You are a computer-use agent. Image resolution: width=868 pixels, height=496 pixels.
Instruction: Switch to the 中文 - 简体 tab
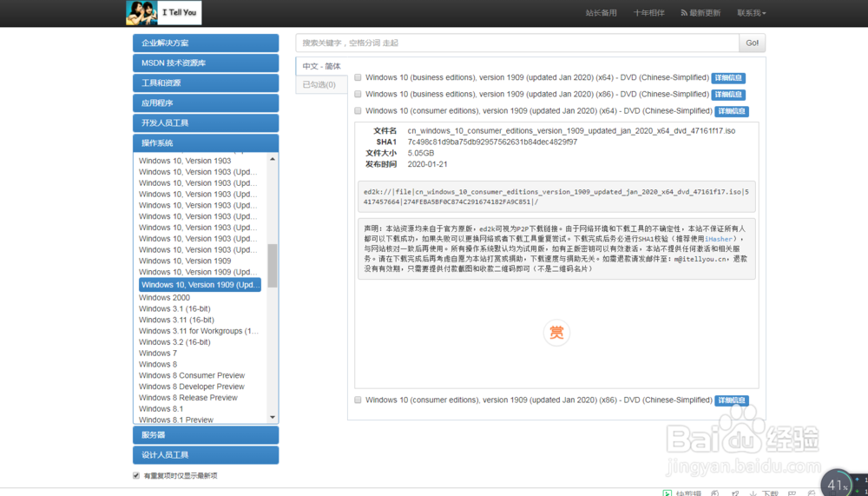(x=322, y=66)
